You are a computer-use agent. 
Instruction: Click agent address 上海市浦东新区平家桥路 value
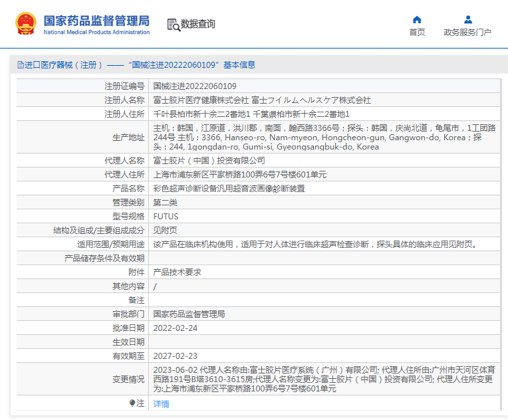coord(240,175)
